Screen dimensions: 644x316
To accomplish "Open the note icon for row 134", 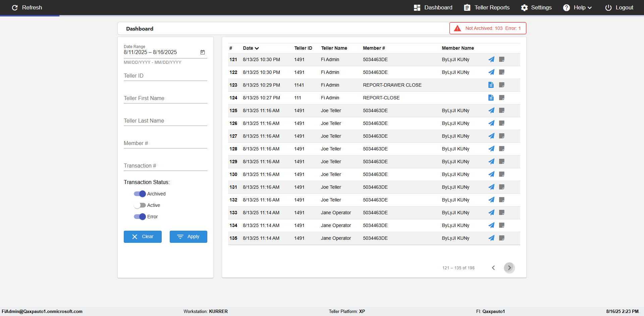I will coord(502,225).
